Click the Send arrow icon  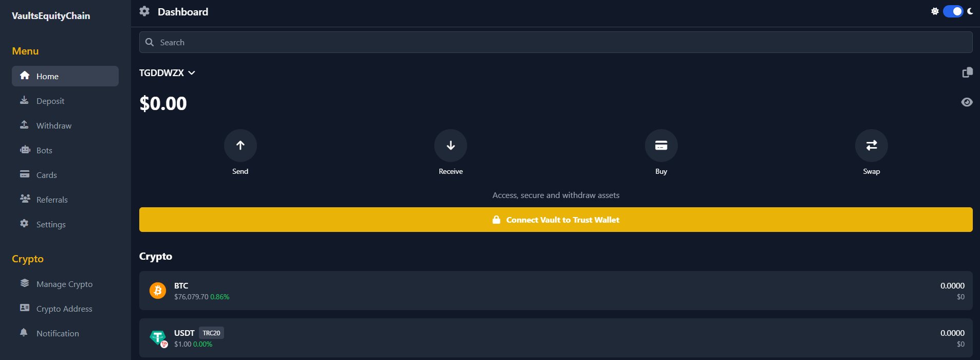click(240, 146)
